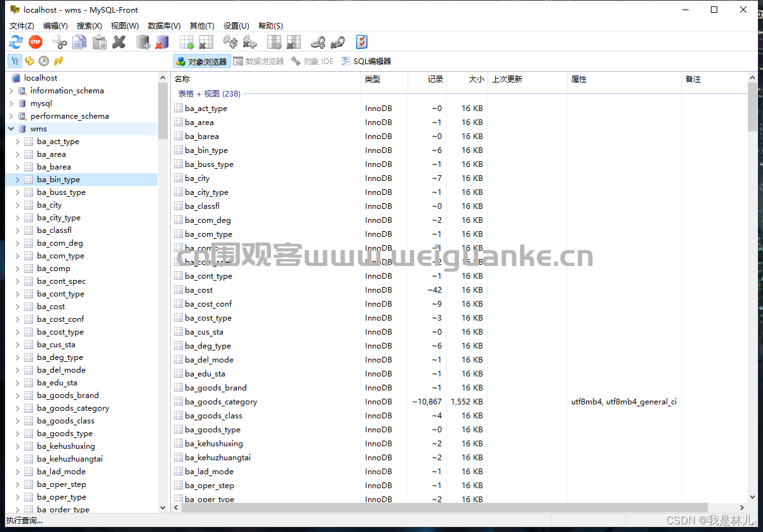Click the add key icon
Screen dimensions: 763x532
pos(230,43)
